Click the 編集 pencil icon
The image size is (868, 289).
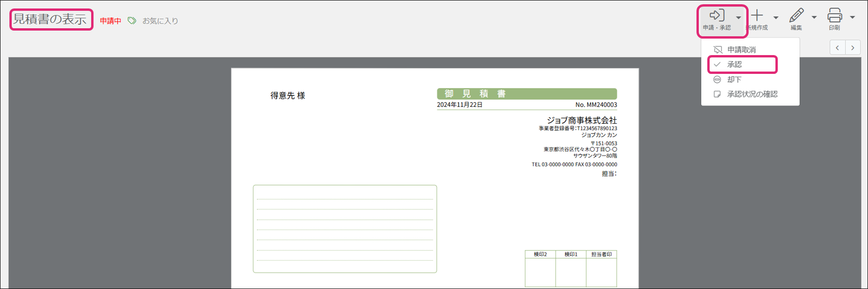[x=796, y=16]
